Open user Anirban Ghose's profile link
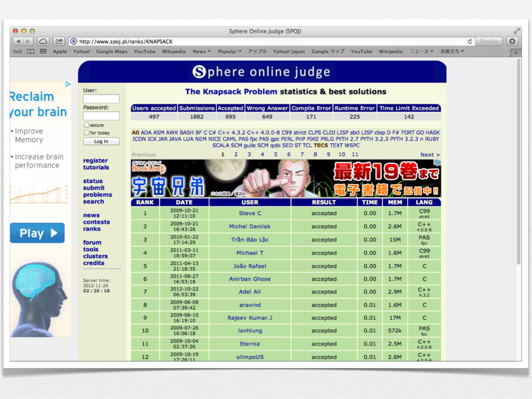Screen dimensions: 532x399 [250, 279]
